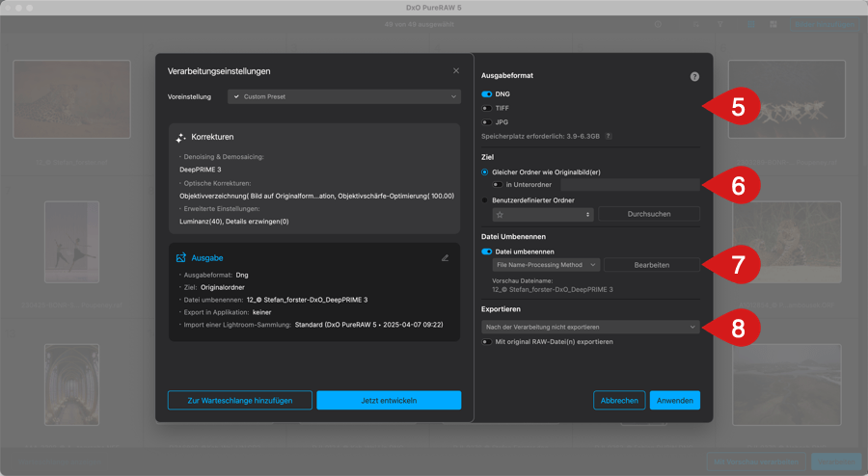This screenshot has height=476, width=868.
Task: Toggle Mit original RAW-Datei(n) exportieren switch
Action: click(x=487, y=342)
